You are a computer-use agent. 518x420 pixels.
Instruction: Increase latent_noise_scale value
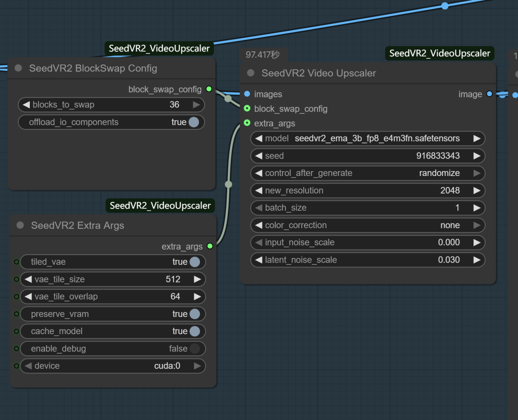pos(477,260)
